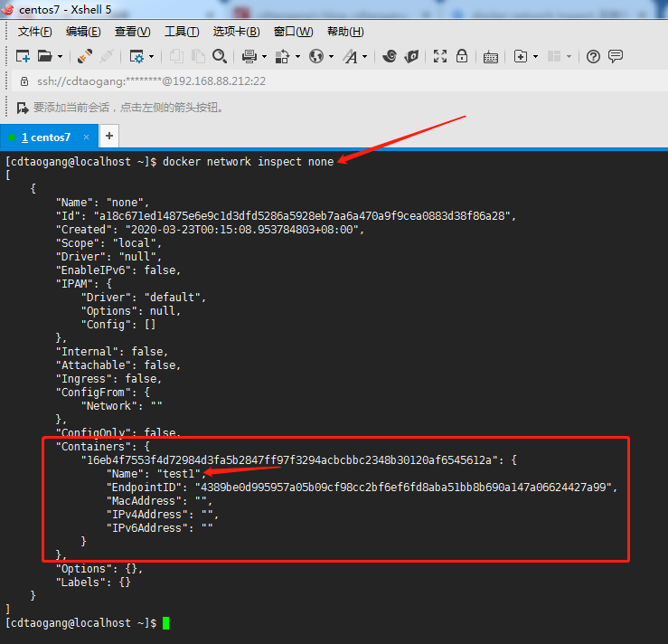Open the 文件(F) menu

34,32
